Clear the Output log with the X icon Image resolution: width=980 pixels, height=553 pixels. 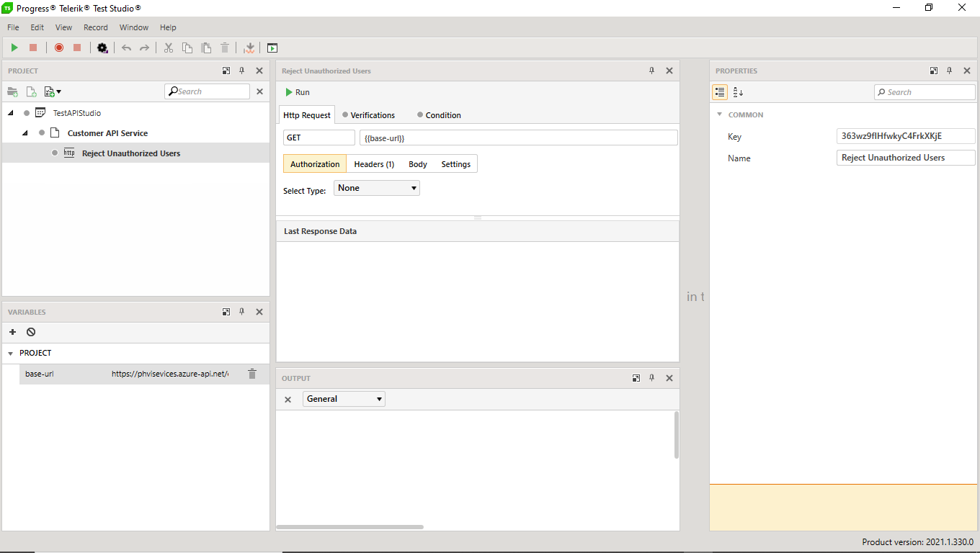288,399
